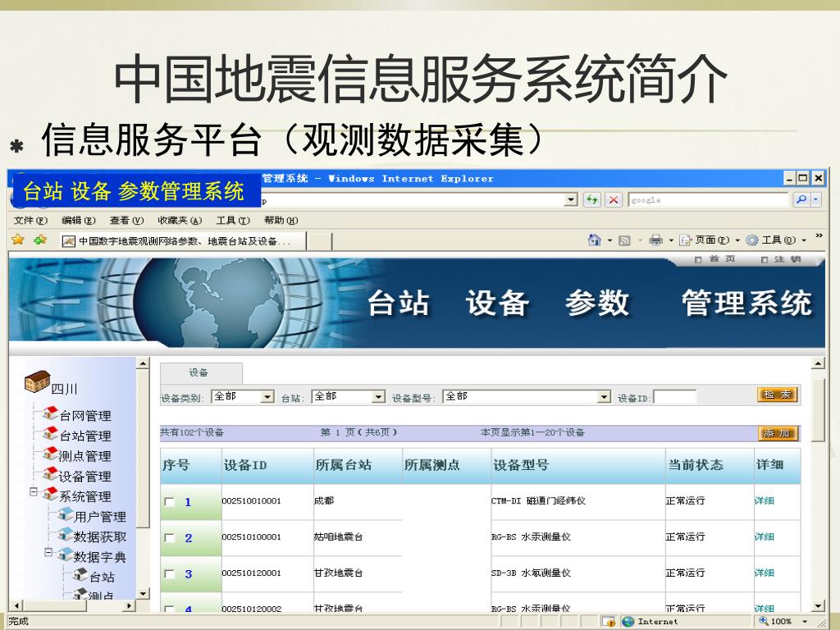
Task: Click the main page scroll down arrow
Action: [818, 606]
